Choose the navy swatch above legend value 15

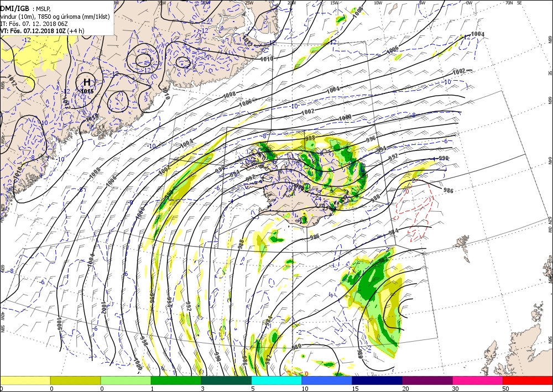[x=377, y=380]
